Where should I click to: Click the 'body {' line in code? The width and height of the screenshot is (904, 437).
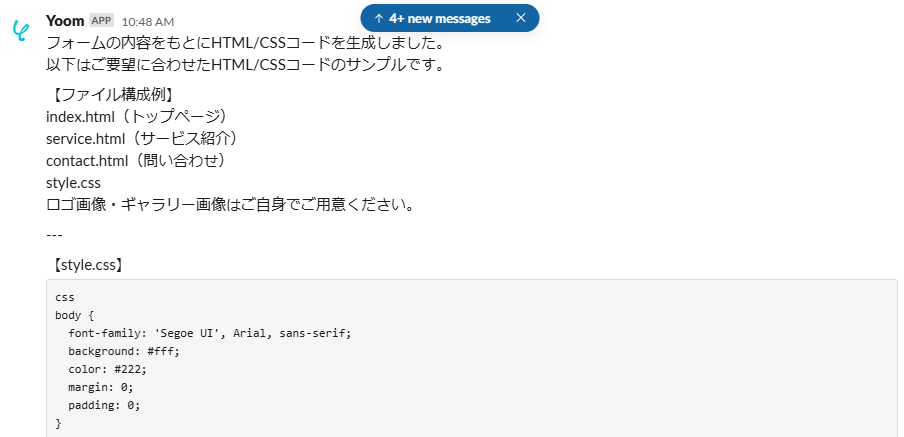click(74, 315)
